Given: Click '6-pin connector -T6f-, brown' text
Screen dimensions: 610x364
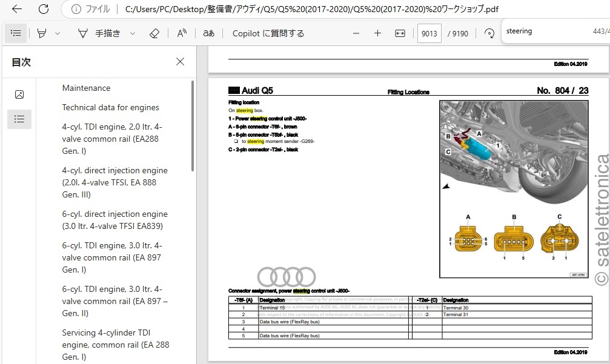Looking at the screenshot, I should pos(262,127).
